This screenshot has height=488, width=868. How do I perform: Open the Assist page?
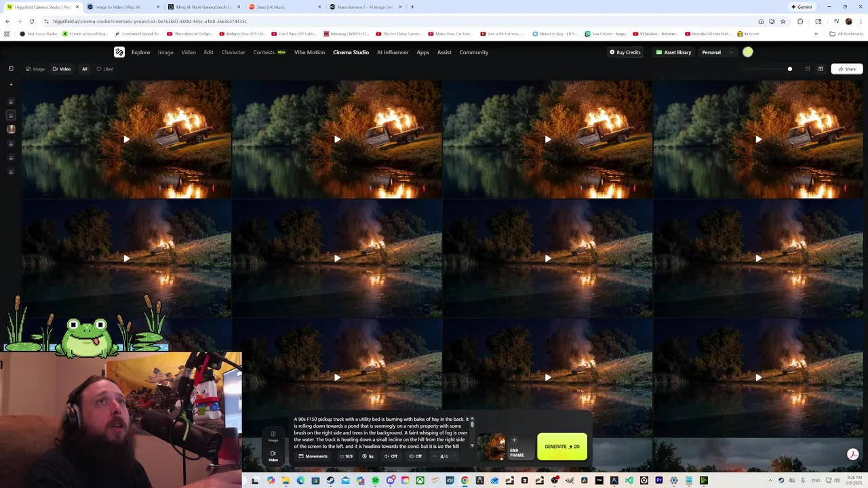444,52
